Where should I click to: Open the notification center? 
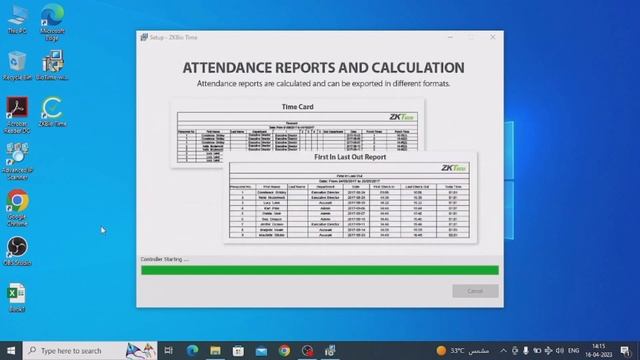coord(625,351)
